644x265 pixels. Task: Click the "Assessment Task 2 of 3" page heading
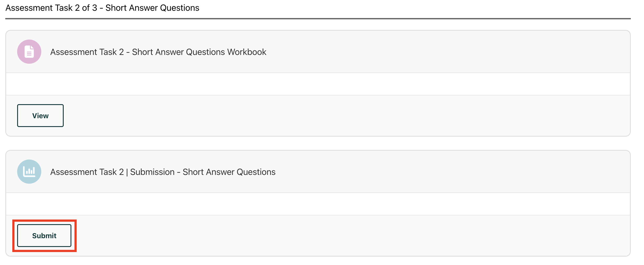(51, 8)
